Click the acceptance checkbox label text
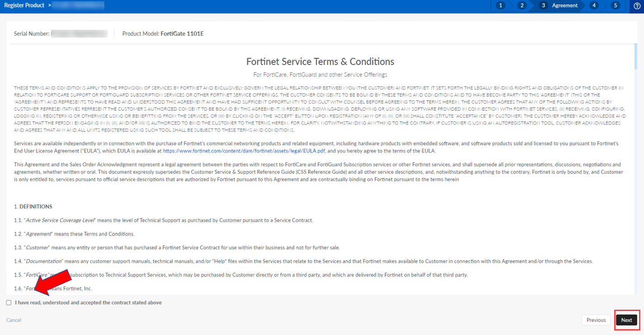644x335 pixels. (88, 302)
